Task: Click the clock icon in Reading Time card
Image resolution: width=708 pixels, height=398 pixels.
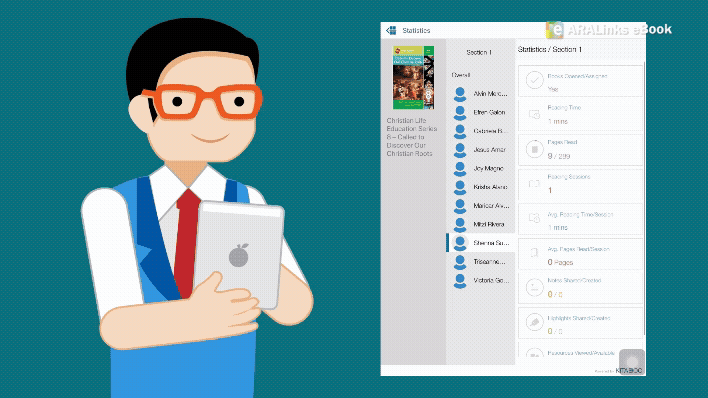Action: pos(534,115)
